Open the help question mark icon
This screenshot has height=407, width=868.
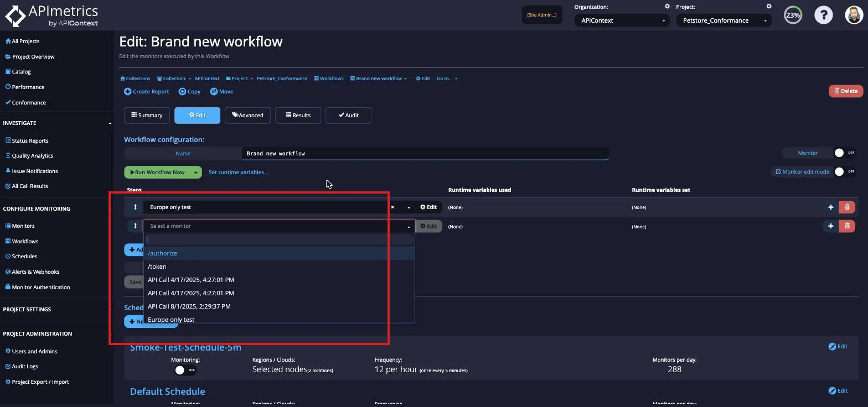[x=823, y=15]
